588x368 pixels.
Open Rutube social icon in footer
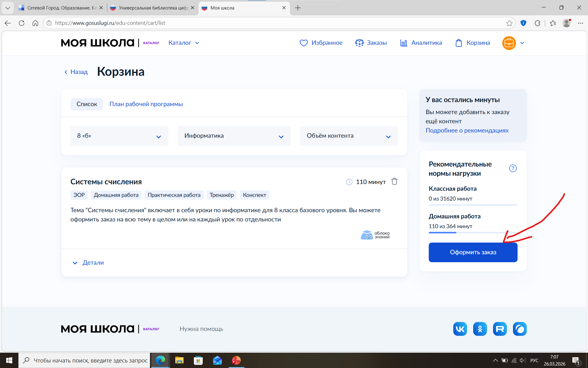click(500, 329)
